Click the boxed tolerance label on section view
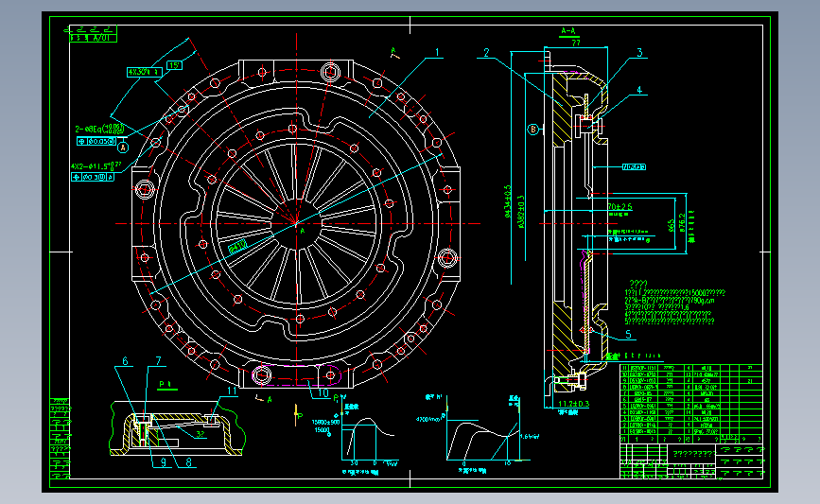This screenshot has height=504, width=820. click(634, 167)
